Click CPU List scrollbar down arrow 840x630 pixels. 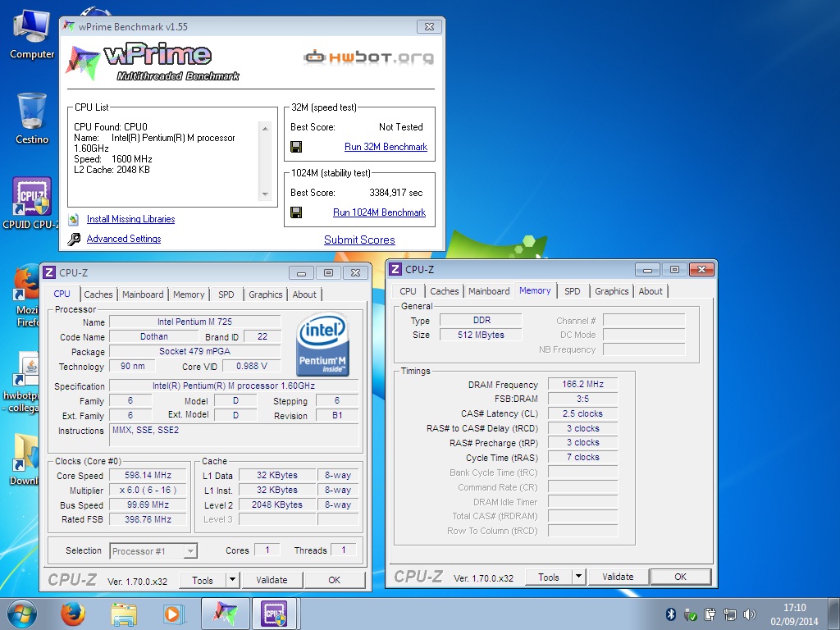265,194
